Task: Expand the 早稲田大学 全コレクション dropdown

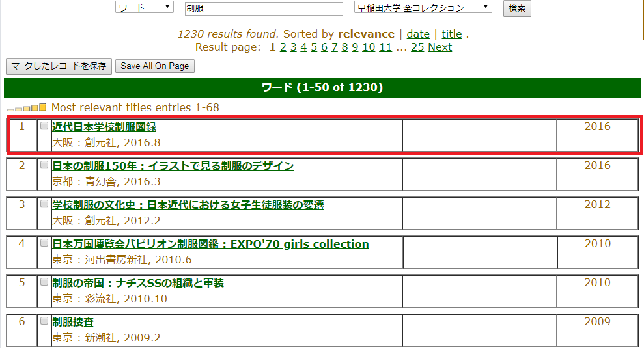Action: [x=423, y=8]
